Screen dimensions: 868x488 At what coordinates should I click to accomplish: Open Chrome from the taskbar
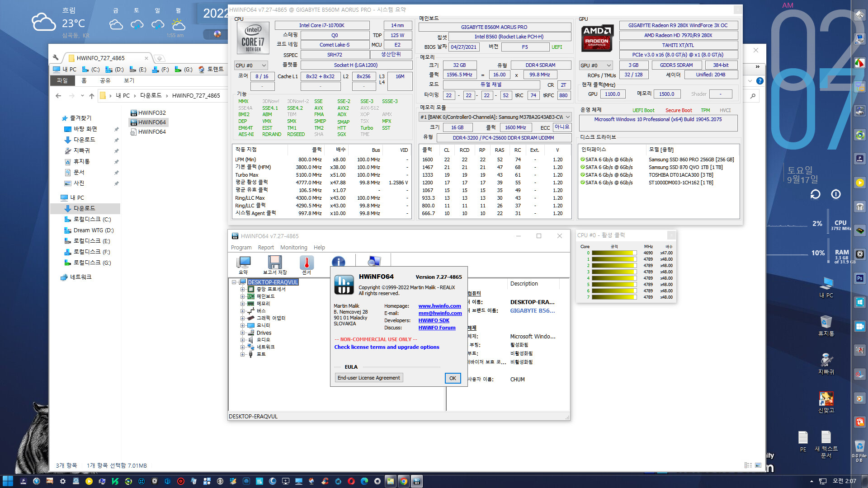click(403, 481)
